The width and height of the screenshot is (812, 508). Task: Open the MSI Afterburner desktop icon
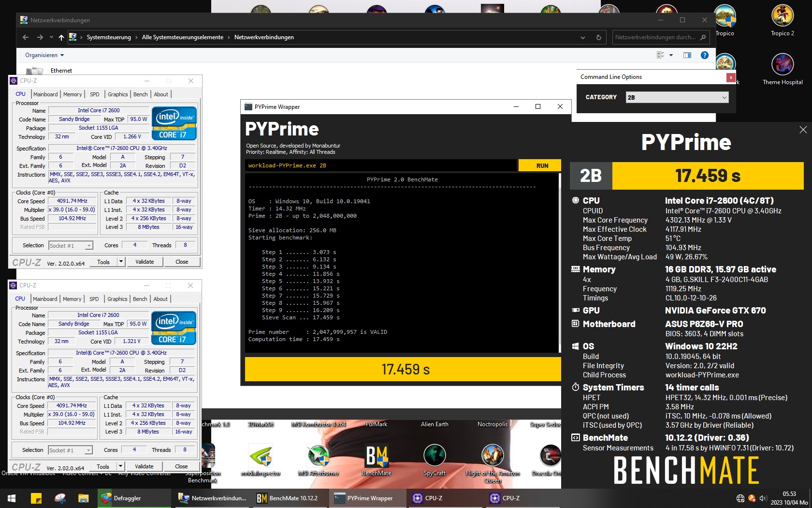point(319,460)
